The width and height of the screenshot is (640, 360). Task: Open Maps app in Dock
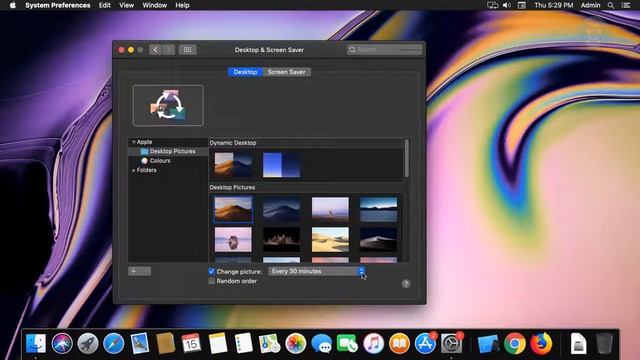click(x=269, y=343)
